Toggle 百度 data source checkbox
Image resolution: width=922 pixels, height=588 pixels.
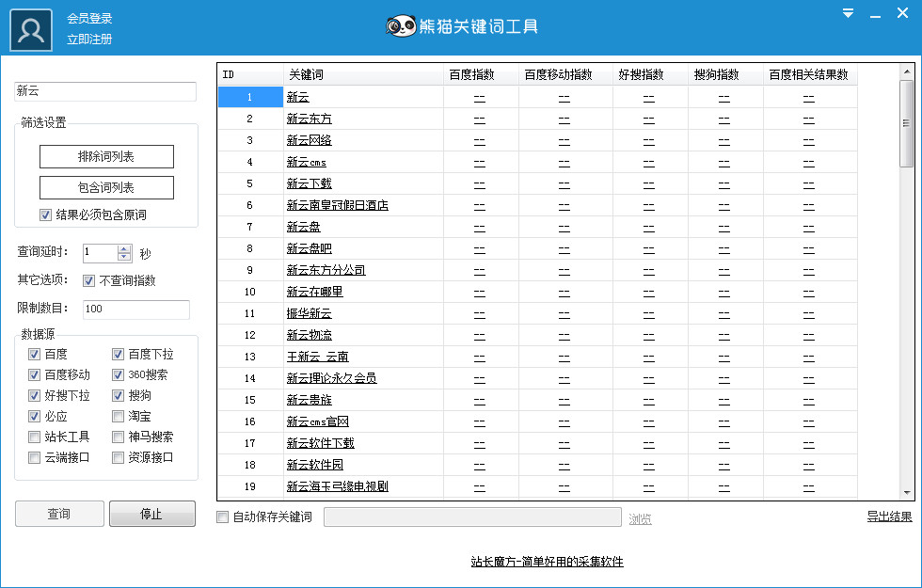tap(34, 355)
